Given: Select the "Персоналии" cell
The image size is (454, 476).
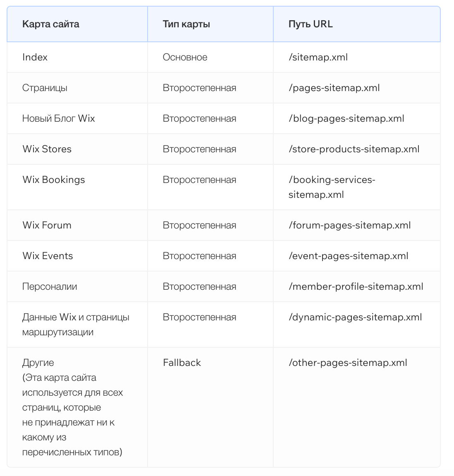Looking at the screenshot, I should pyautogui.click(x=50, y=286).
